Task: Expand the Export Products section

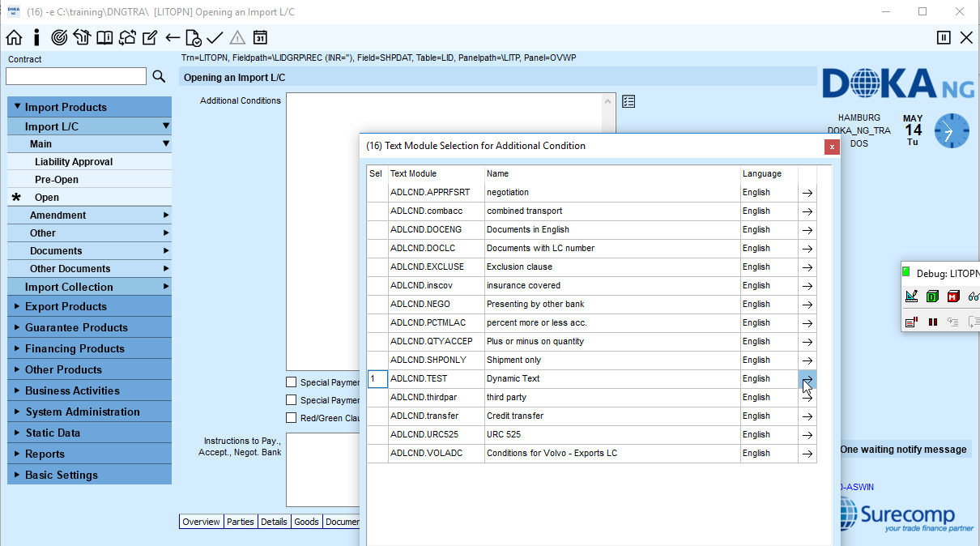Action: pos(89,306)
